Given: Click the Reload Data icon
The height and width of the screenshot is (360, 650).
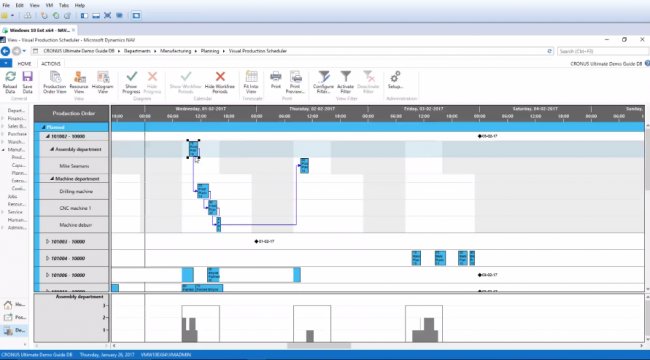Looking at the screenshot, I should (x=10, y=77).
